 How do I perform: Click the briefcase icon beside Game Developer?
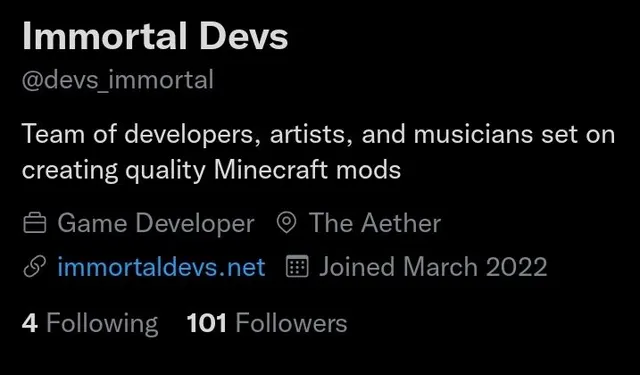pyautogui.click(x=35, y=224)
